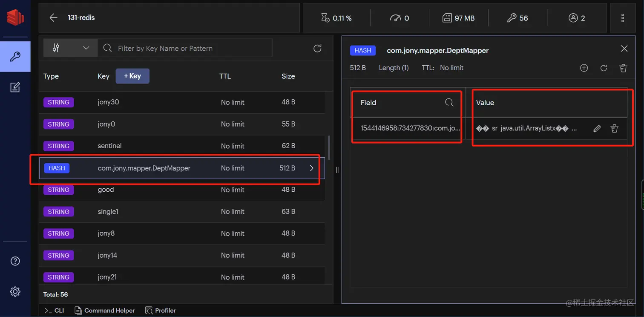Refresh the DeptMapper key details
644x317 pixels.
click(604, 68)
